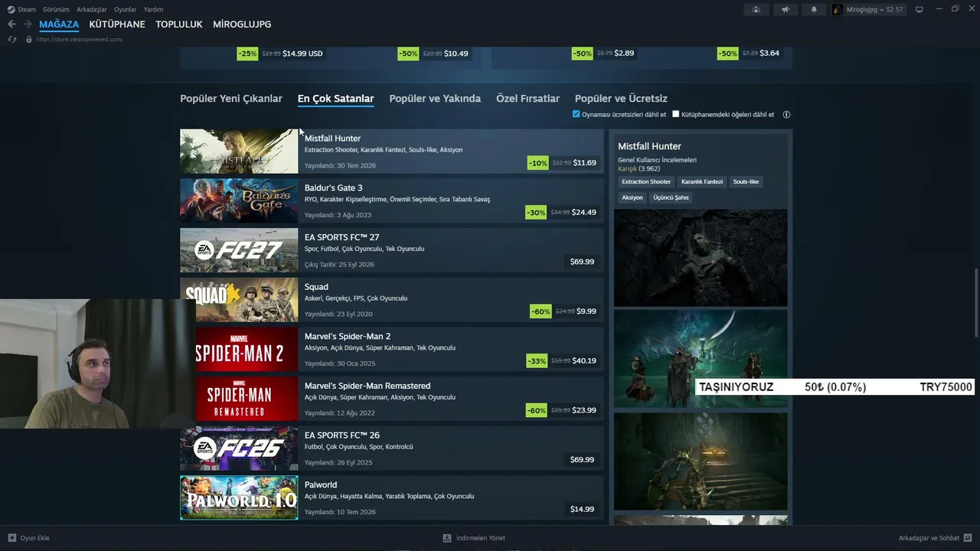
Task: Switch to the Popüler Yeni Çıkanlar tab
Action: click(x=231, y=99)
